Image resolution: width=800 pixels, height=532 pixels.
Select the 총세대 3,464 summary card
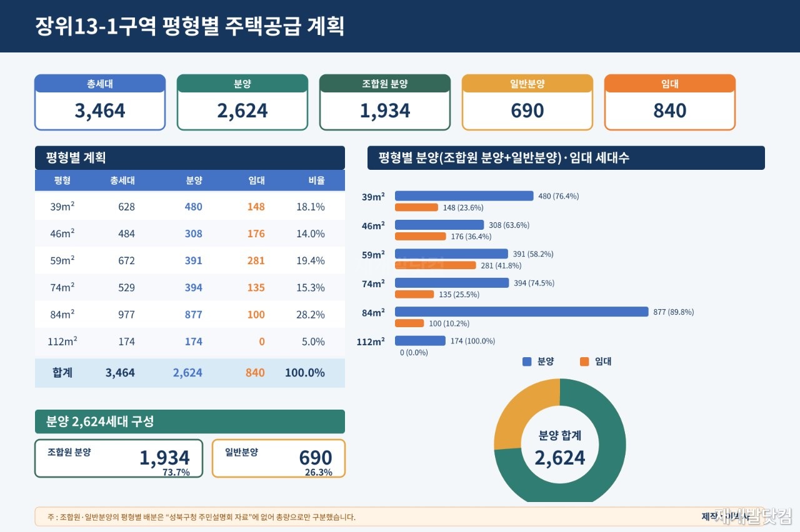point(100,102)
